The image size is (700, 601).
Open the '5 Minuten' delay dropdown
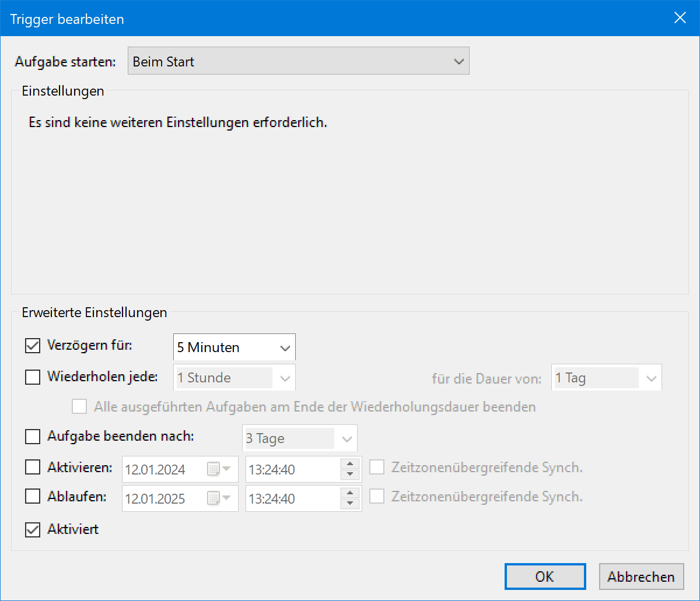[x=235, y=347]
